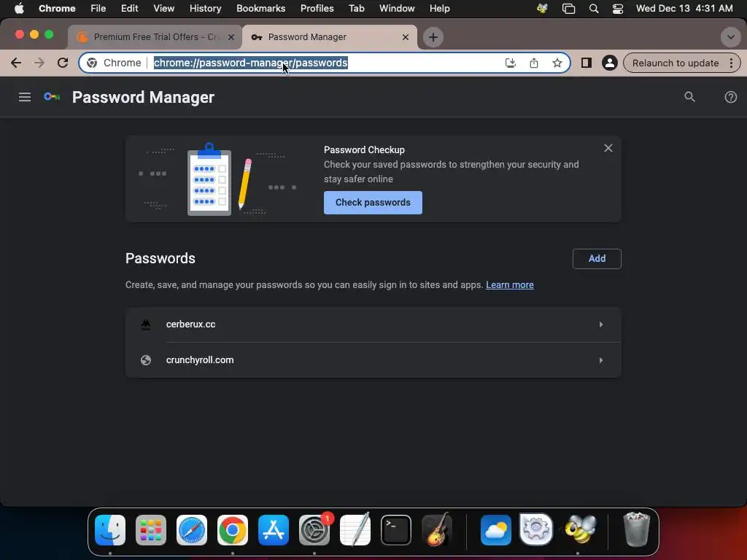This screenshot has width=747, height=560.
Task: Click the cerberux.cc site favicon
Action: (x=146, y=324)
